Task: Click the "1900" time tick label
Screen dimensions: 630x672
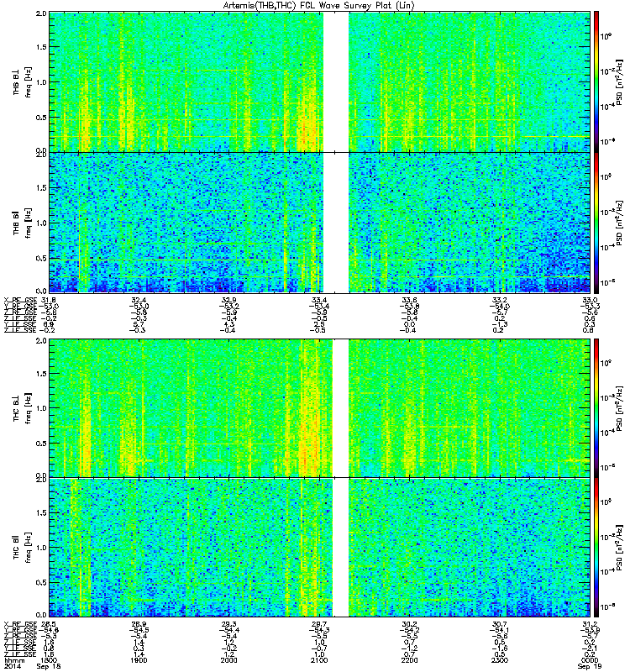Action: 139,660
